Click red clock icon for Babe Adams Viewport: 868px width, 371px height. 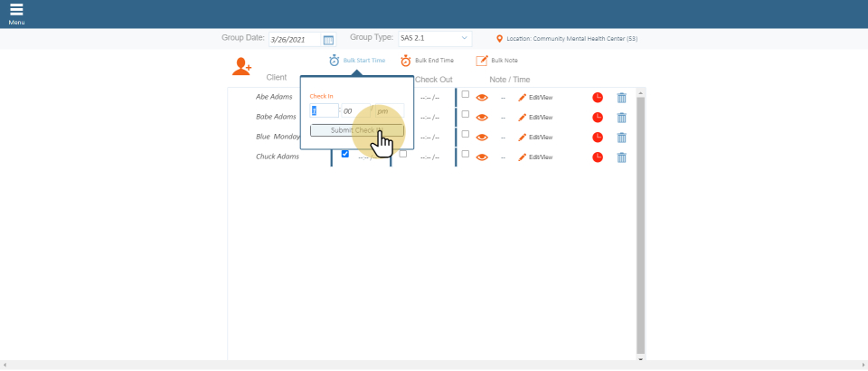pyautogui.click(x=598, y=118)
